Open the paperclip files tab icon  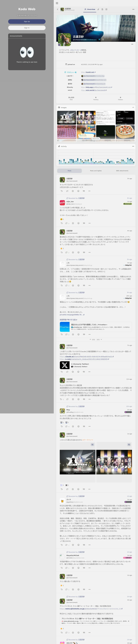click(x=98, y=9)
